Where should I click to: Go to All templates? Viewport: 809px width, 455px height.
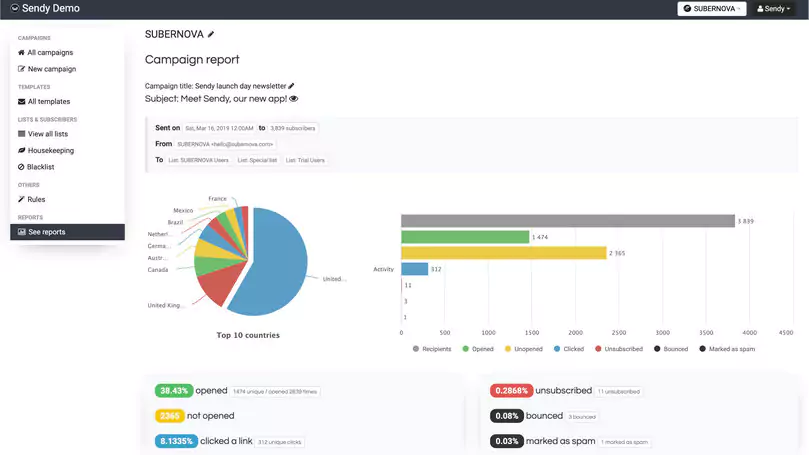[48, 101]
